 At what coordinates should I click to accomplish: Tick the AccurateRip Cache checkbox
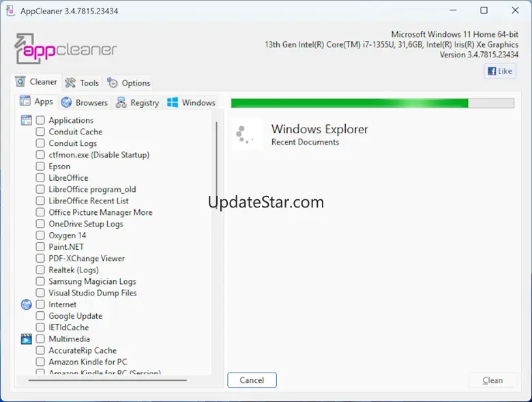click(x=40, y=350)
